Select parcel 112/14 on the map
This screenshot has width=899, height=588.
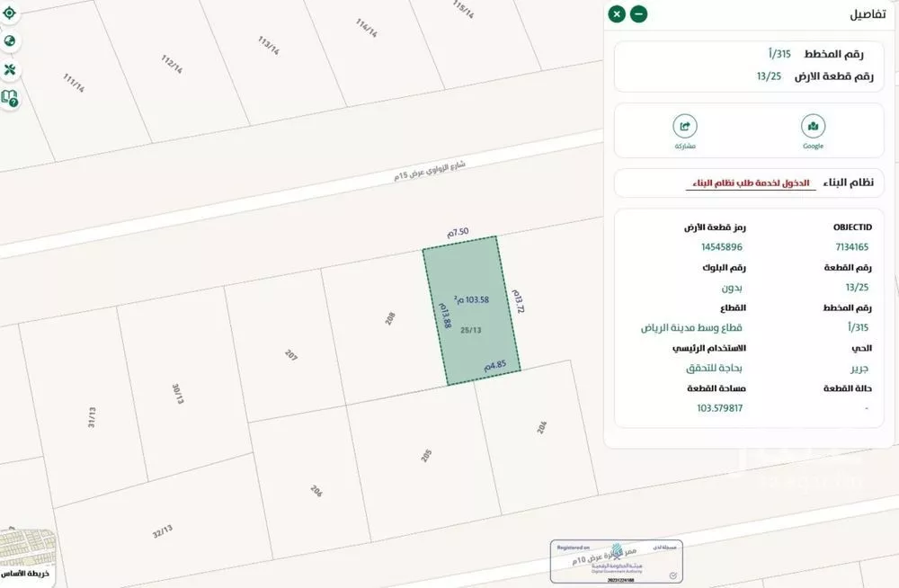(x=172, y=64)
